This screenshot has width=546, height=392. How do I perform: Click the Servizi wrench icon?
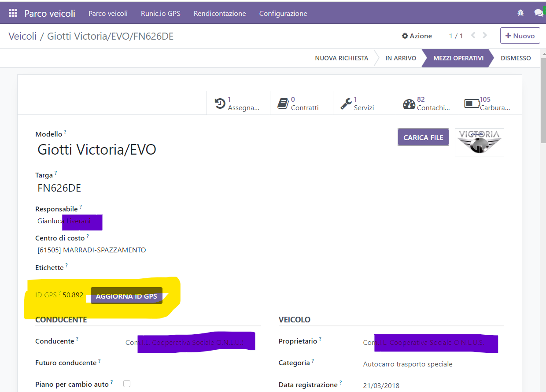(346, 104)
